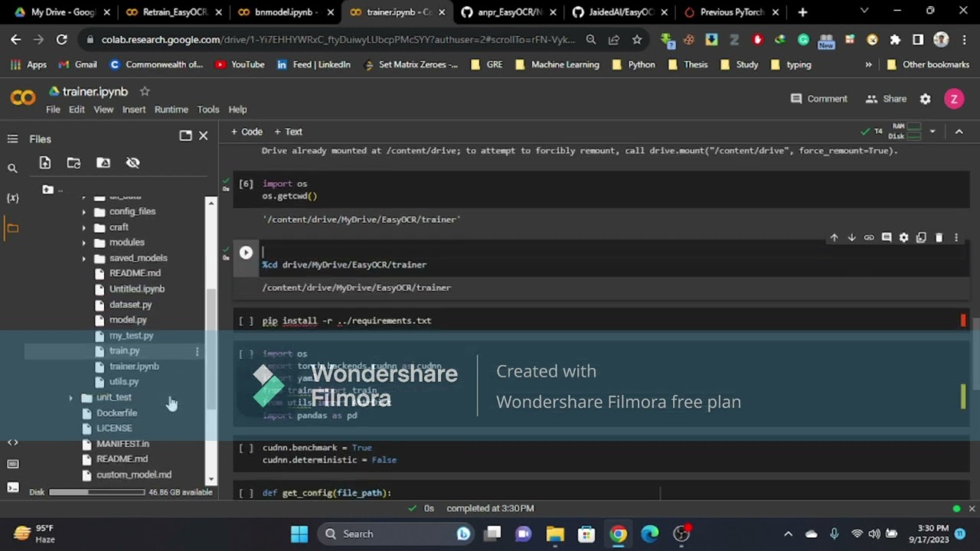
Task: Switch to Retrain_EasyOCR browser tab
Action: click(173, 12)
